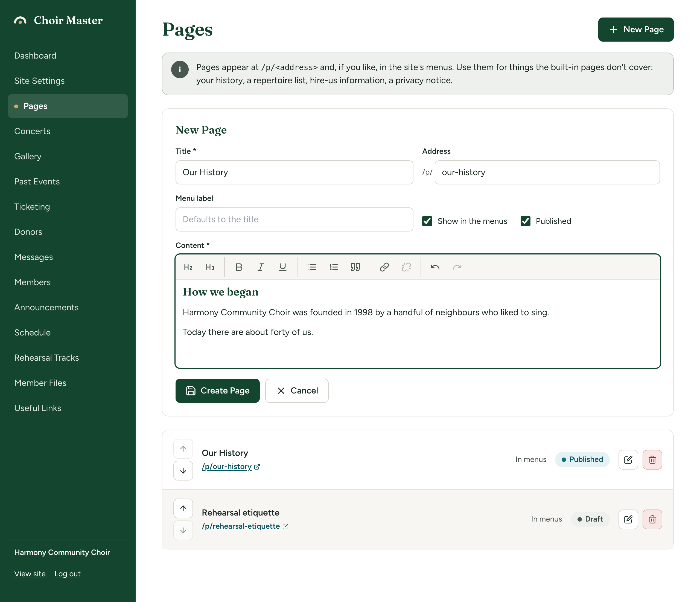
Task: Click View site link
Action: (x=30, y=574)
